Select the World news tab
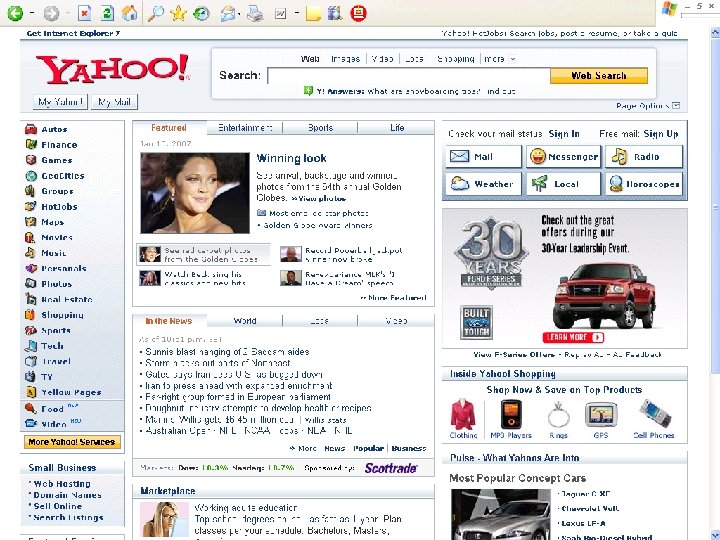Screen dimensions: 720x540 coord(245,321)
